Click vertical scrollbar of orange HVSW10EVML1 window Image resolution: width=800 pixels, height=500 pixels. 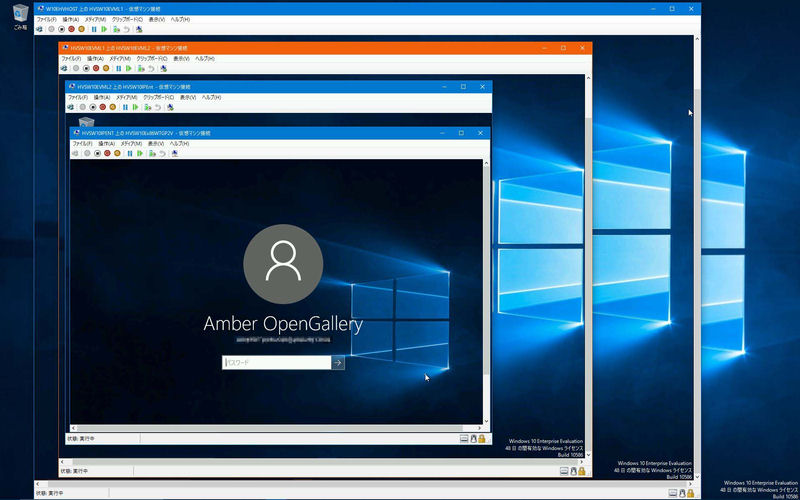click(x=588, y=283)
